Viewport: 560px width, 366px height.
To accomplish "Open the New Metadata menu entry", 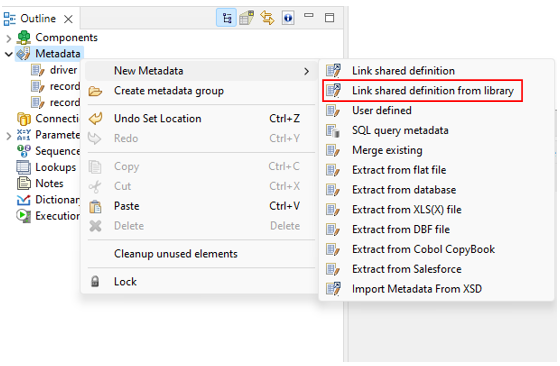I will click(201, 71).
